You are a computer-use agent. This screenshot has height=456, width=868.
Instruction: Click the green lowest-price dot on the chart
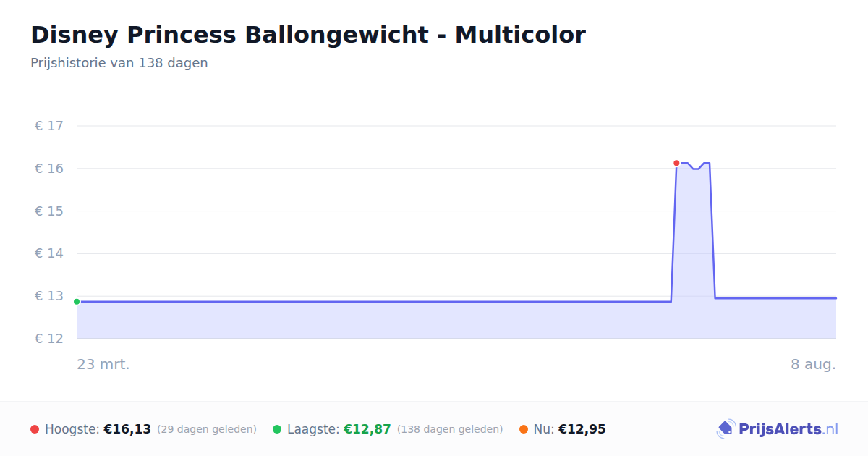77,302
